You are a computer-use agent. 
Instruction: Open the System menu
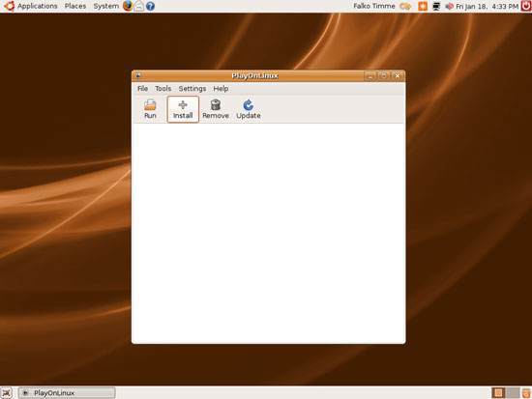pyautogui.click(x=105, y=6)
